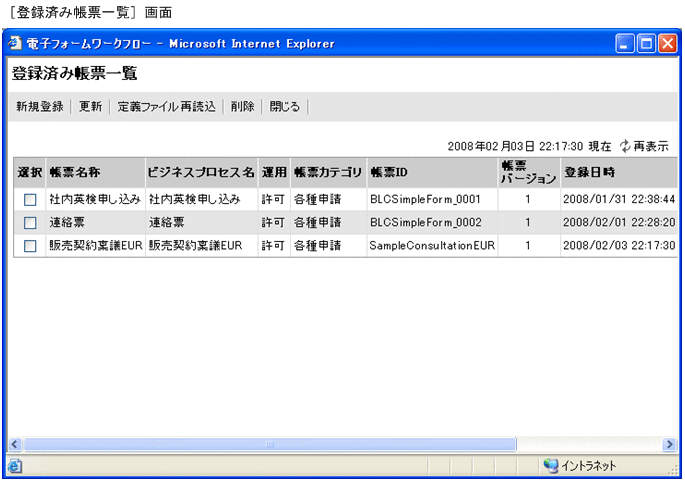The width and height of the screenshot is (685, 483).
Task: Click 連絡票 in the 帳票名称 column
Action: (x=67, y=223)
